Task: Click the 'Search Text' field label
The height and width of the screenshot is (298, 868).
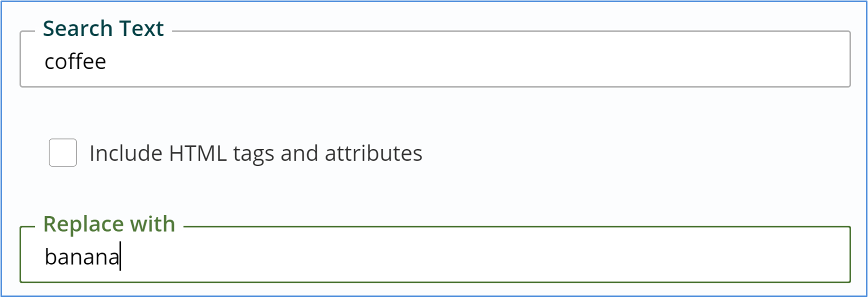Action: (103, 28)
